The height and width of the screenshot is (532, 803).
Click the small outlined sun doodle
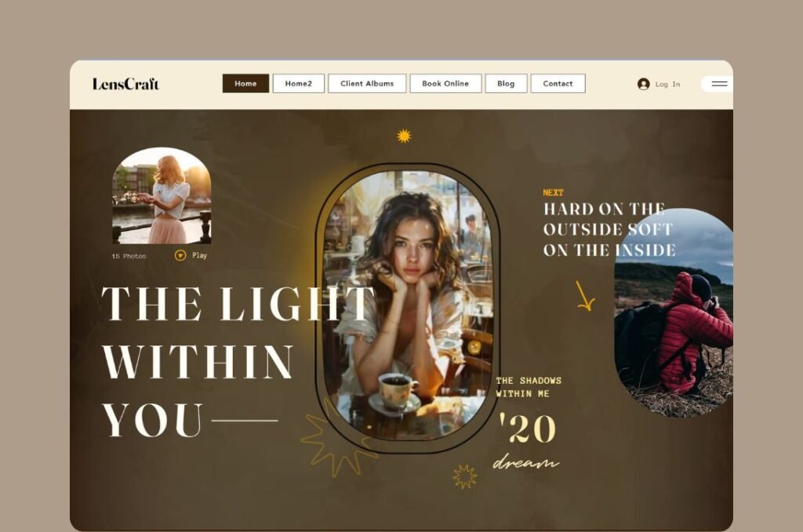pos(464,476)
